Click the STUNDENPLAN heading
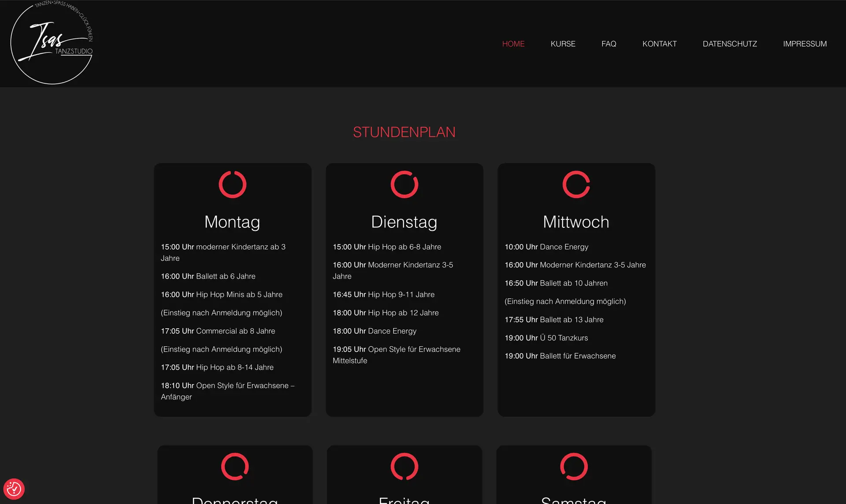This screenshot has height=504, width=846. point(404,132)
